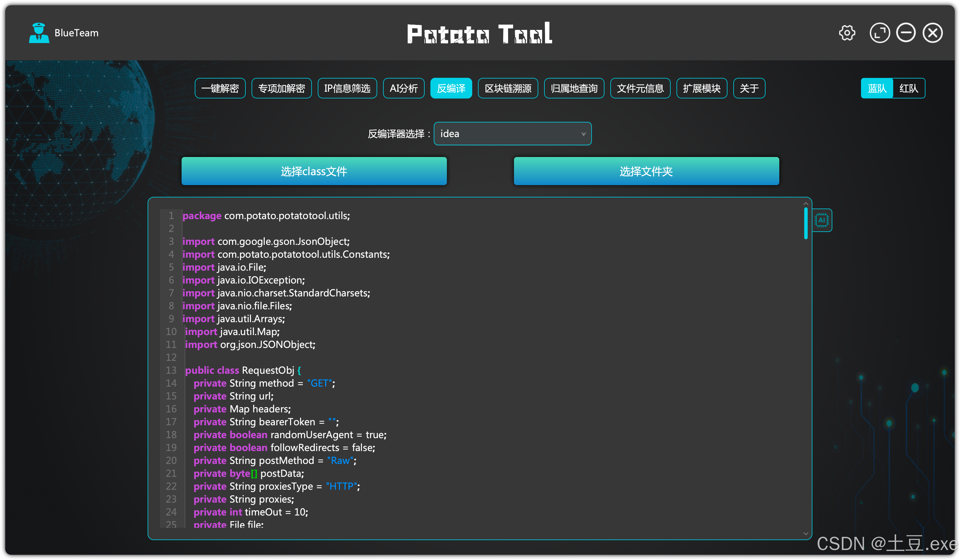Go to the 区块链溯源 tab
The image size is (960, 560).
coord(508,88)
